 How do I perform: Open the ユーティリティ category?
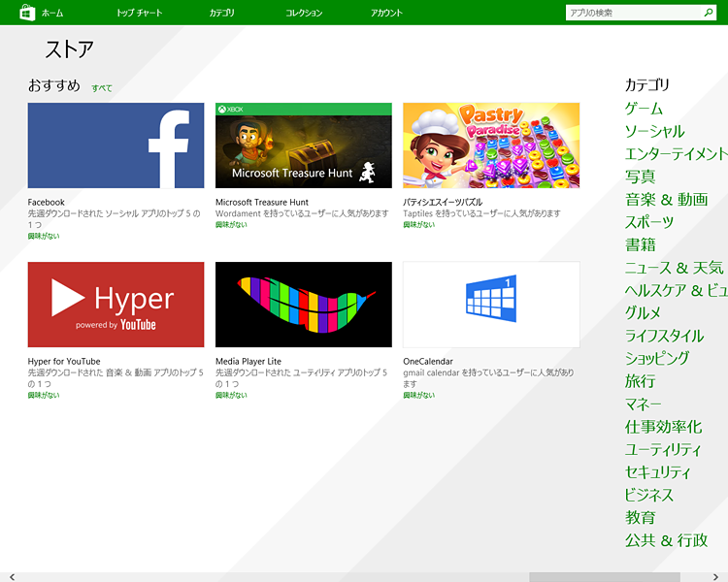tap(663, 450)
